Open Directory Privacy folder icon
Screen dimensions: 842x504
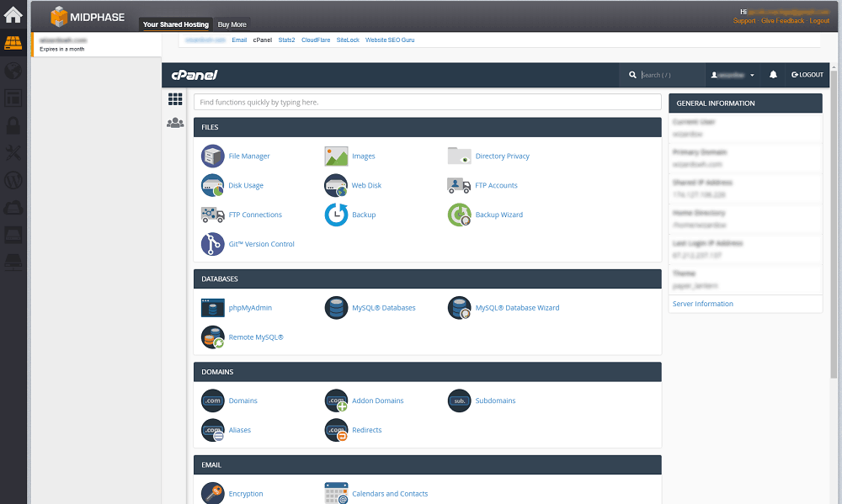pos(459,157)
